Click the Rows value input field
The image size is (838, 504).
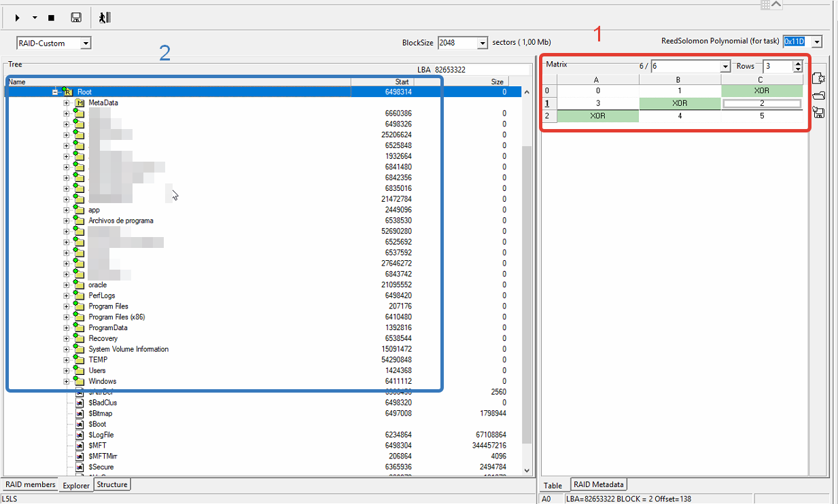click(778, 67)
